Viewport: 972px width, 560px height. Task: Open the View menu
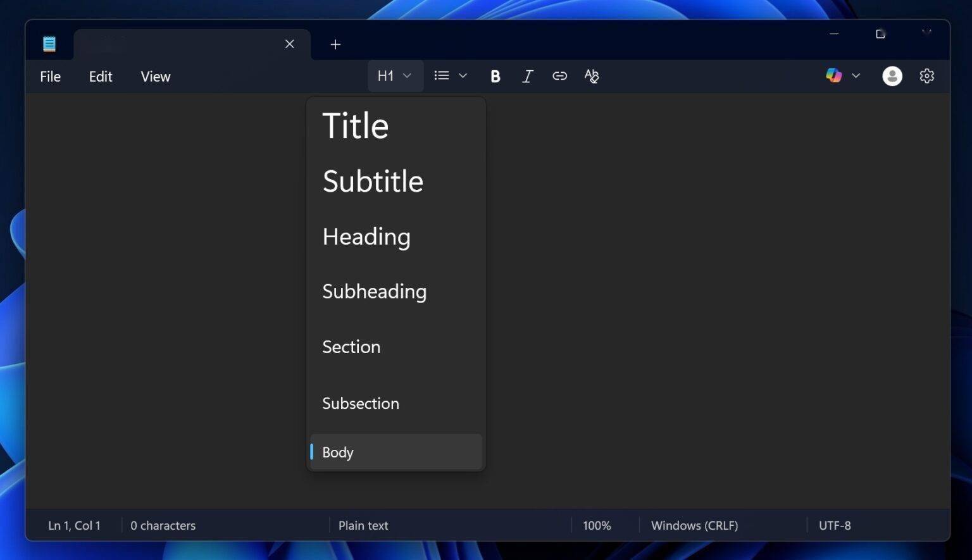tap(155, 77)
